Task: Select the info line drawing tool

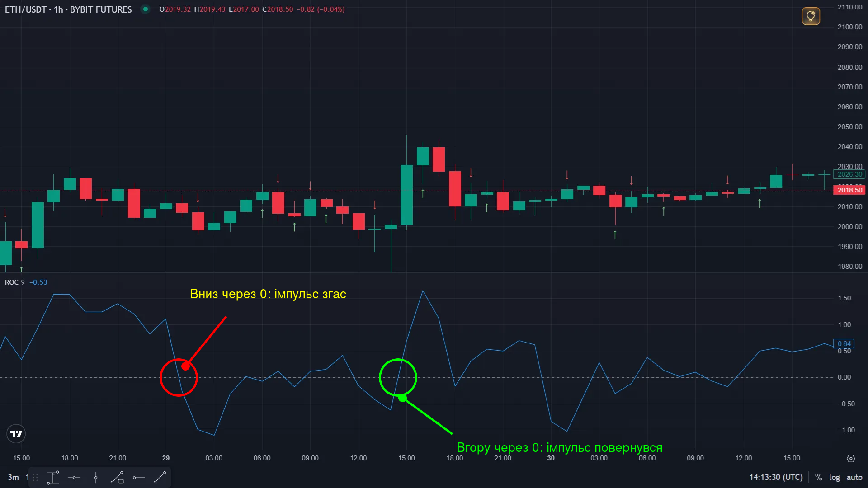Action: (x=117, y=478)
